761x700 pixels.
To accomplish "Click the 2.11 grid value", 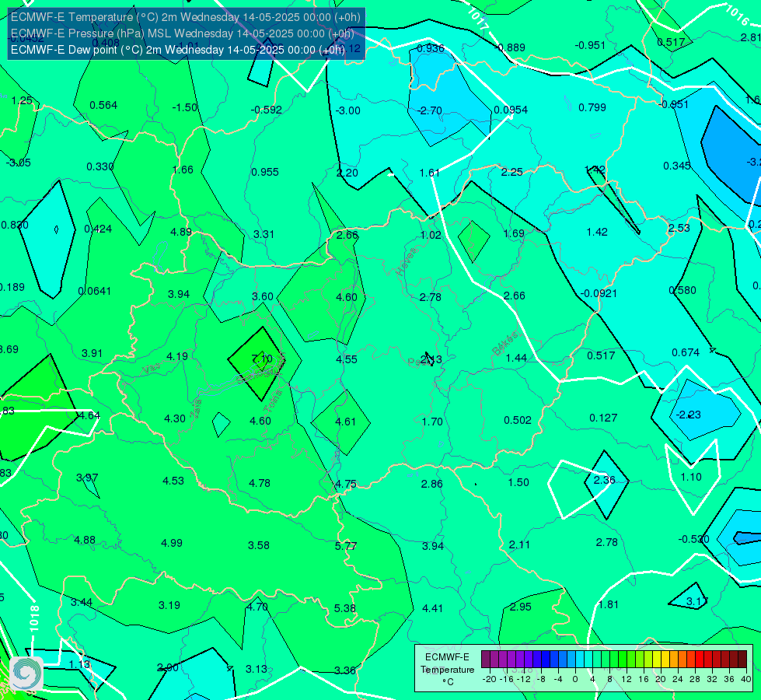I will pos(519,545).
